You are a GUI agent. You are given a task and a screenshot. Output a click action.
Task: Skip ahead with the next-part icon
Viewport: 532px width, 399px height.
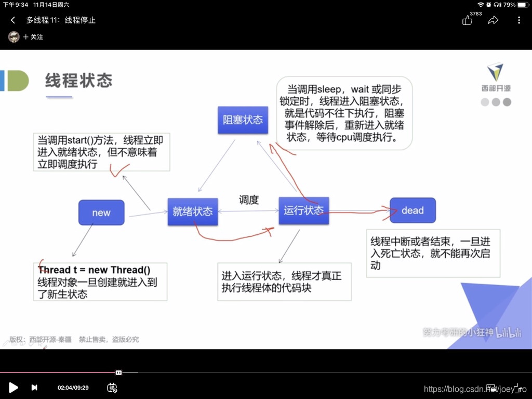(34, 388)
